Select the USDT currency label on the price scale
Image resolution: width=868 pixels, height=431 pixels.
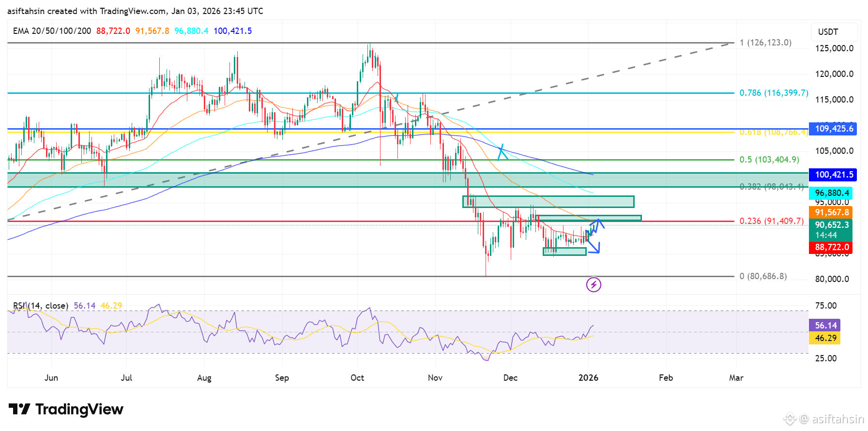pos(828,32)
